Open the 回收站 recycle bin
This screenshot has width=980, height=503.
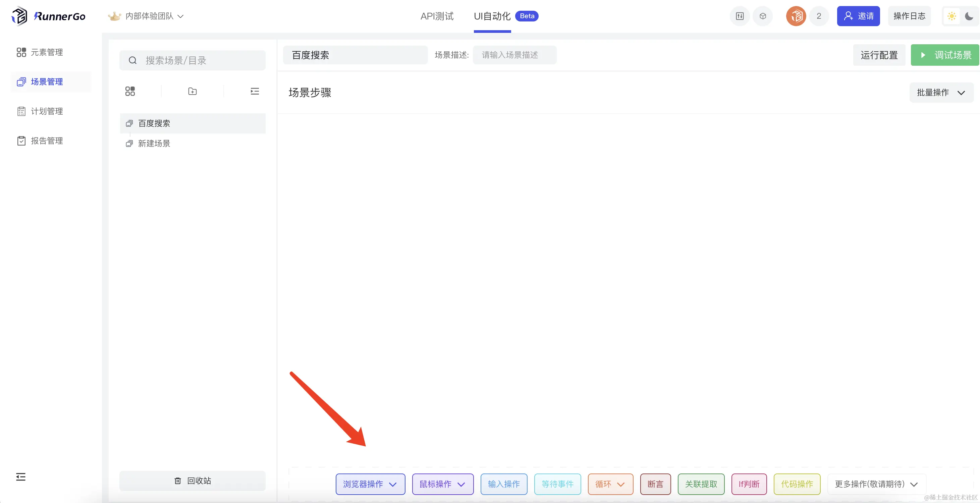(193, 481)
